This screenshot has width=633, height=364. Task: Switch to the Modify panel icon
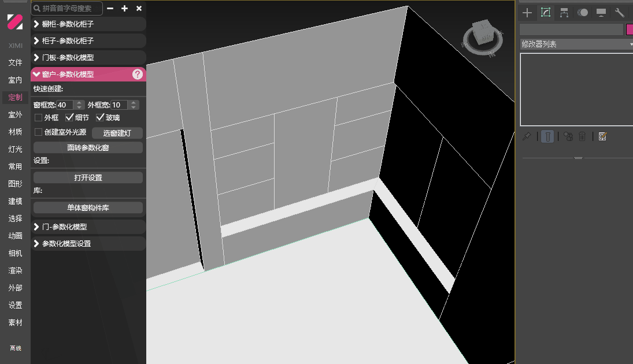[x=545, y=13]
